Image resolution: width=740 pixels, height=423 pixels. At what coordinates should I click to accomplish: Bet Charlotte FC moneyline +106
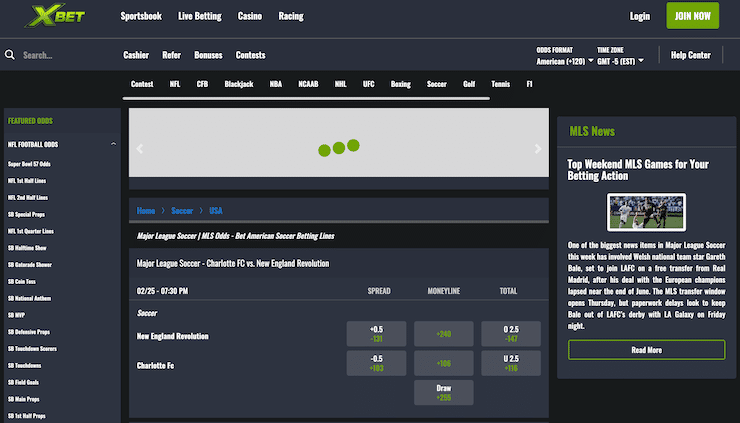(444, 363)
